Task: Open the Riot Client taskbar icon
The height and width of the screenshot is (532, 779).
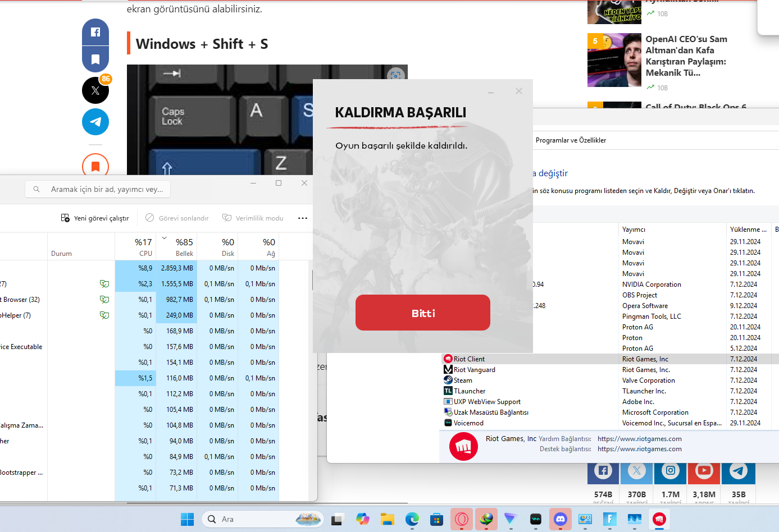Action: [x=659, y=520]
